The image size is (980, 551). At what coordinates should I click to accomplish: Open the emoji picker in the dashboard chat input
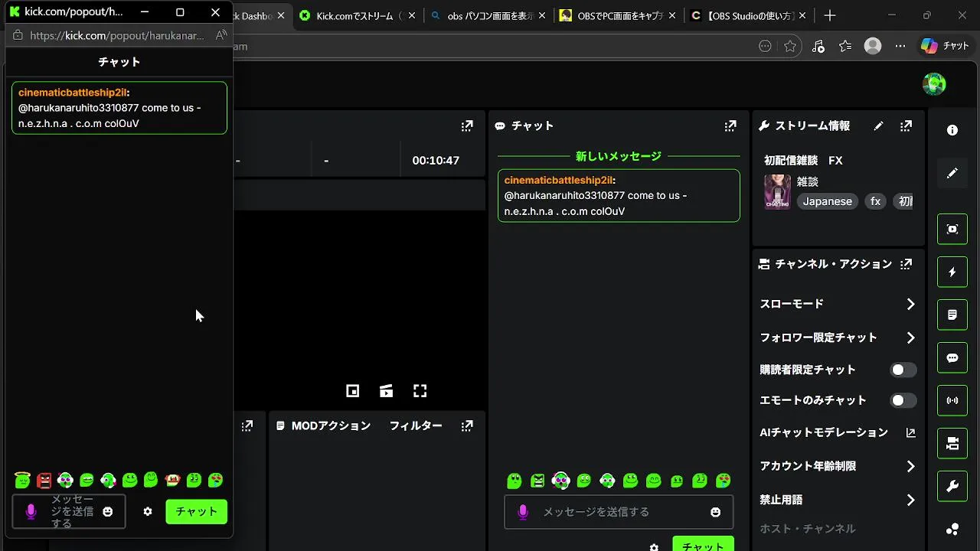point(716,512)
